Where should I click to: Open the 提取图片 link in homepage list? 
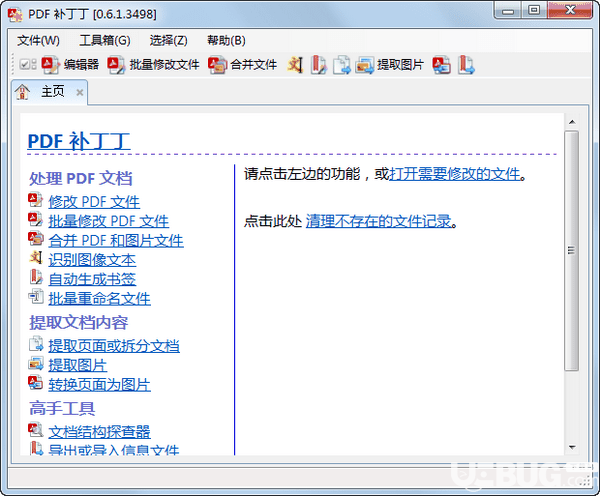point(77,365)
